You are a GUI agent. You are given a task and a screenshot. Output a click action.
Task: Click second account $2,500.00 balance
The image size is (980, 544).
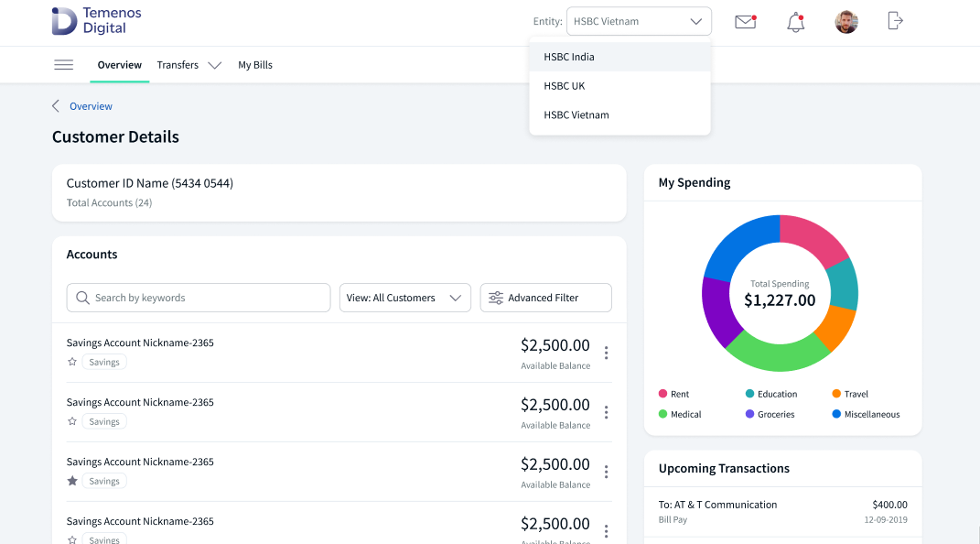[x=555, y=405]
